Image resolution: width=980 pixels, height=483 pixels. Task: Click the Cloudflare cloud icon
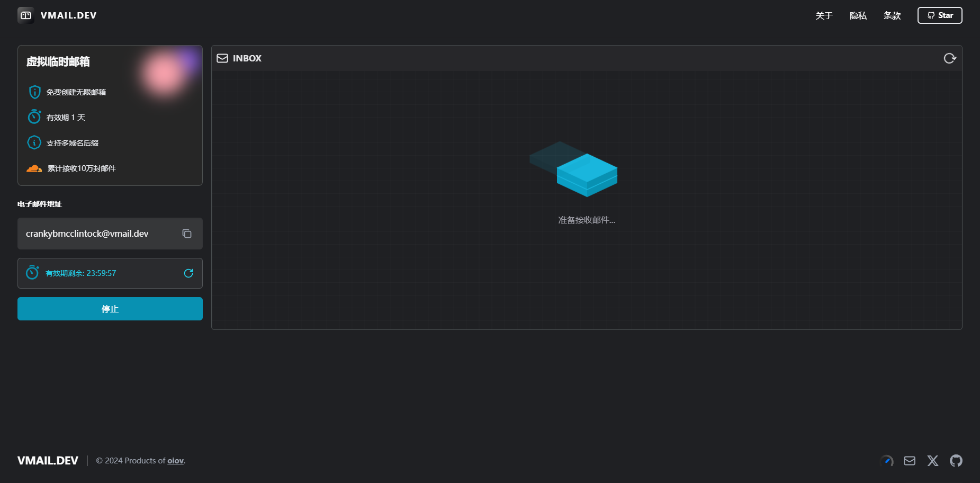pyautogui.click(x=34, y=168)
